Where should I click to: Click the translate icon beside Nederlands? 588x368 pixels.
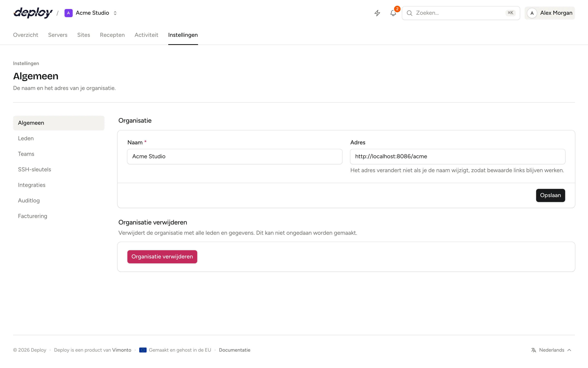coord(533,350)
